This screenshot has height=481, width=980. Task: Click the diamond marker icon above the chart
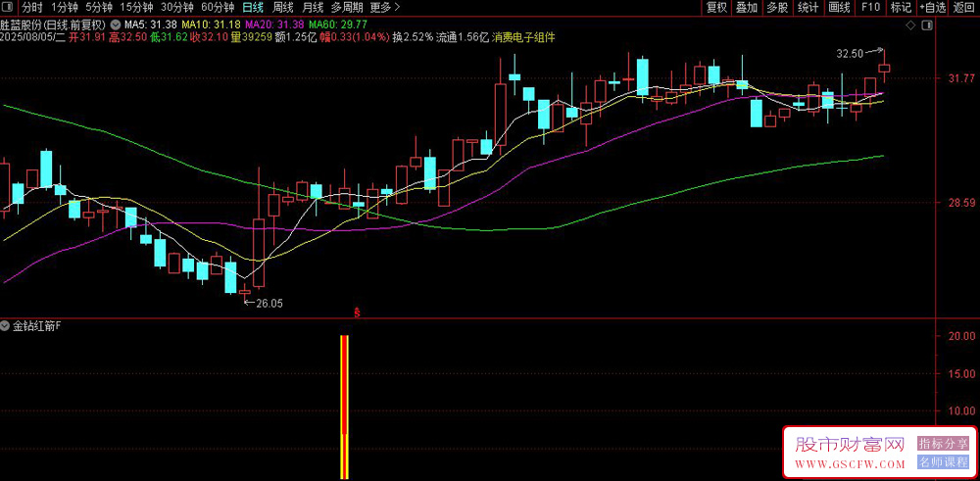click(910, 25)
